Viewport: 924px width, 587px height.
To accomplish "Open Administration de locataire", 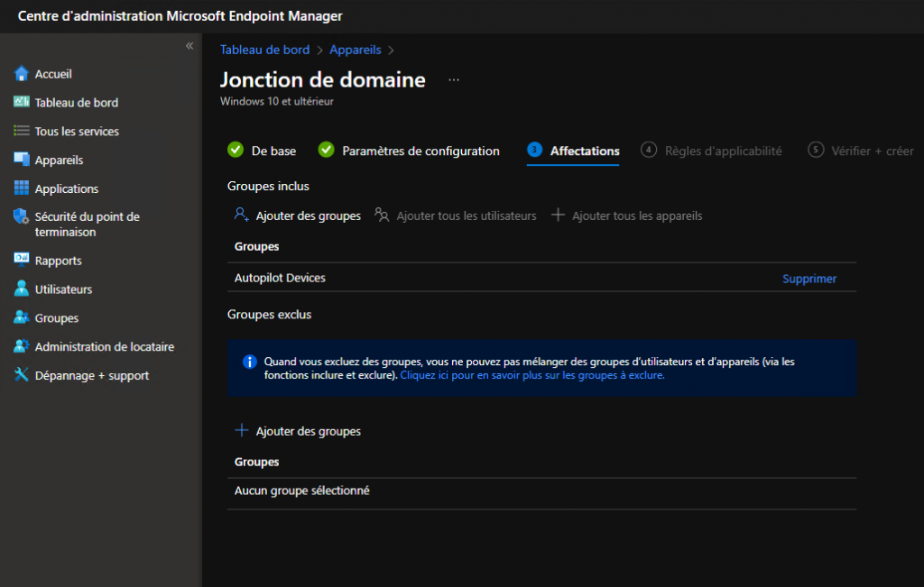I will click(x=105, y=347).
